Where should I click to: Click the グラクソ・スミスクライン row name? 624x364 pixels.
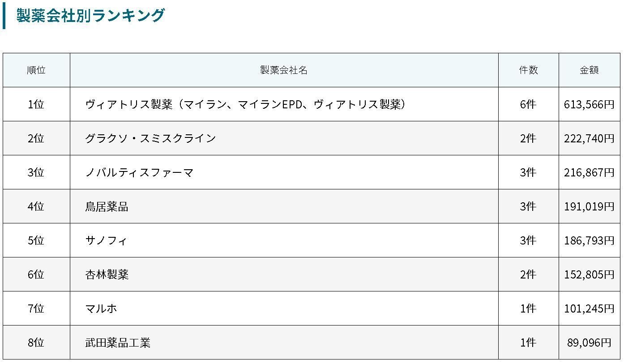tap(150, 138)
